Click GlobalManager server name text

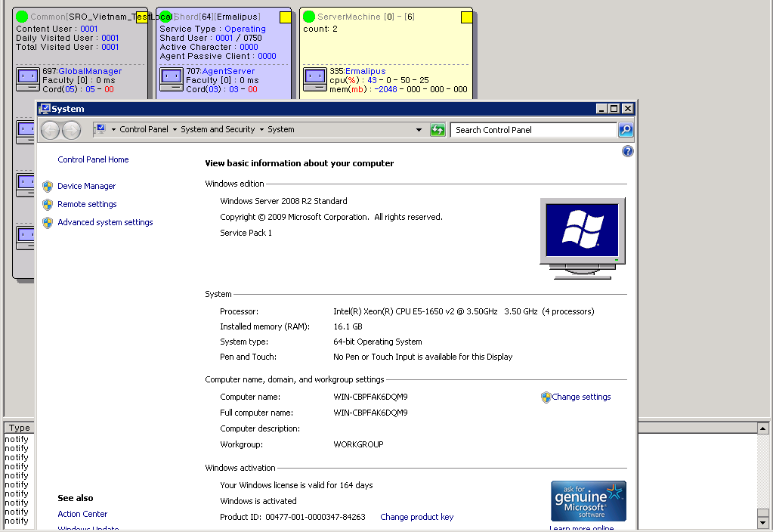(x=90, y=71)
